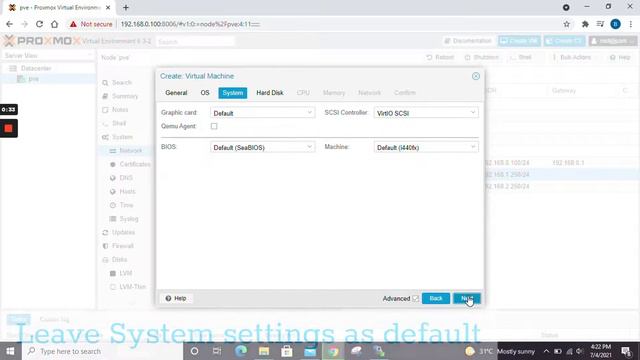Open the browser extensions puzzle icon

[585, 24]
